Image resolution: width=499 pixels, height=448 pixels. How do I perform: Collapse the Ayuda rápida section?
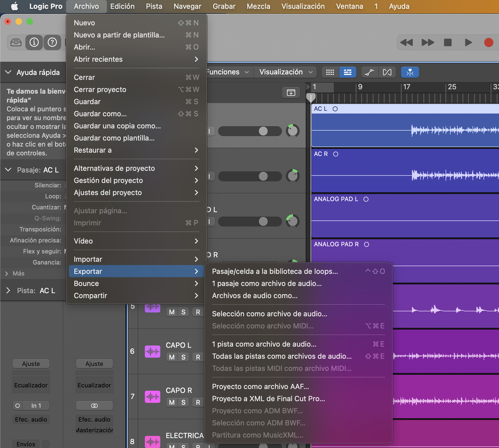[8, 72]
